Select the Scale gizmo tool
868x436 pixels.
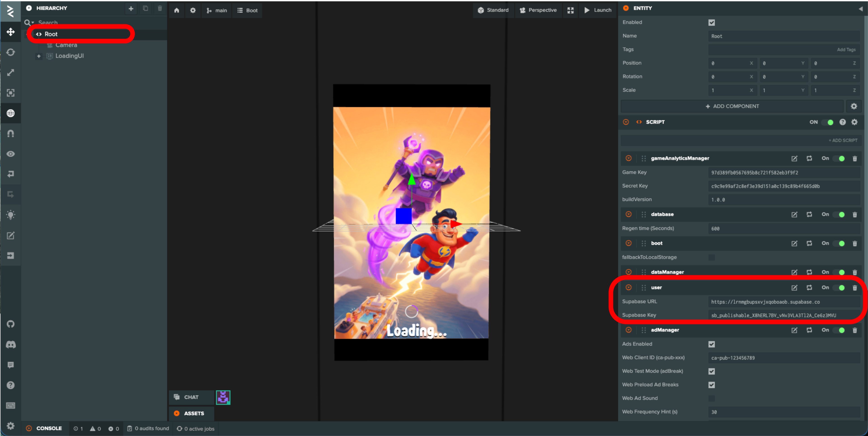point(10,73)
